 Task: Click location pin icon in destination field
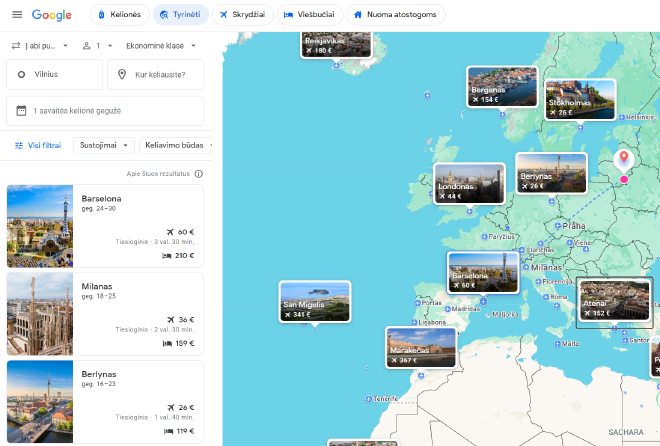(x=122, y=74)
